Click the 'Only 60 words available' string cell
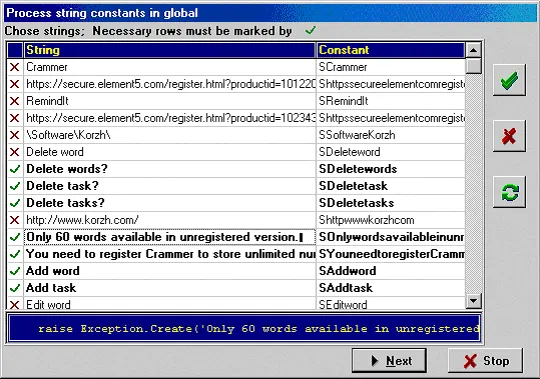This screenshot has width=540, height=379. coord(169,237)
